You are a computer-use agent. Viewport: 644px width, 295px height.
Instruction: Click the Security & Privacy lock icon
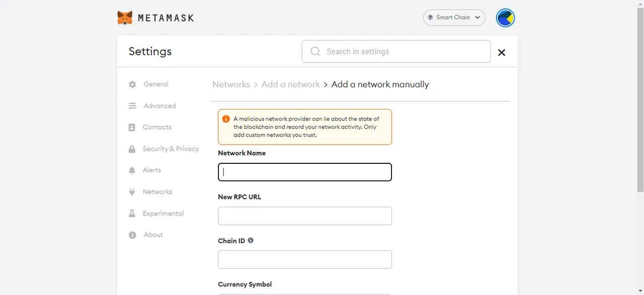(x=132, y=149)
